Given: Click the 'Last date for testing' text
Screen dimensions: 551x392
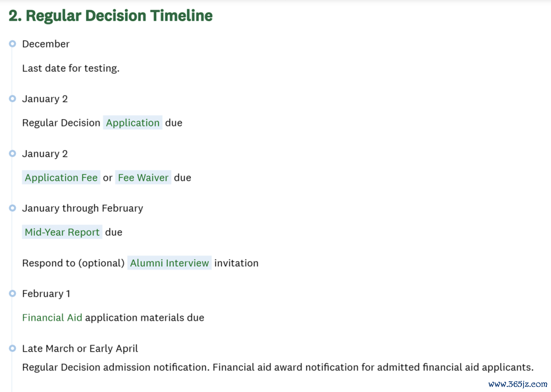Looking at the screenshot, I should [x=71, y=68].
